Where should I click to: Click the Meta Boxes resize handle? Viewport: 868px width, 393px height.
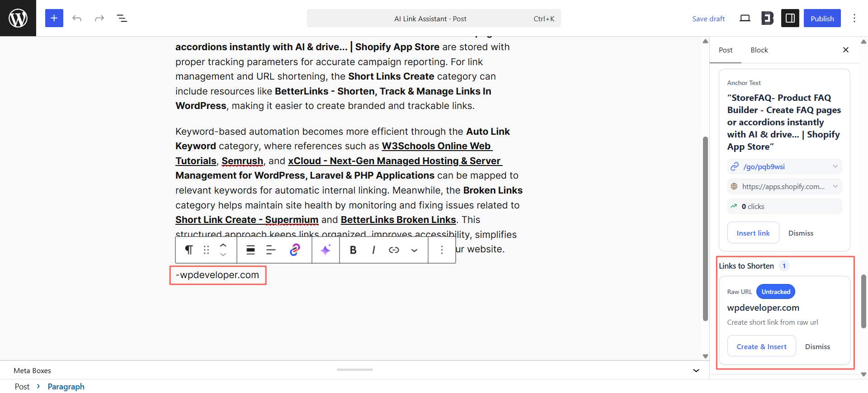click(355, 369)
